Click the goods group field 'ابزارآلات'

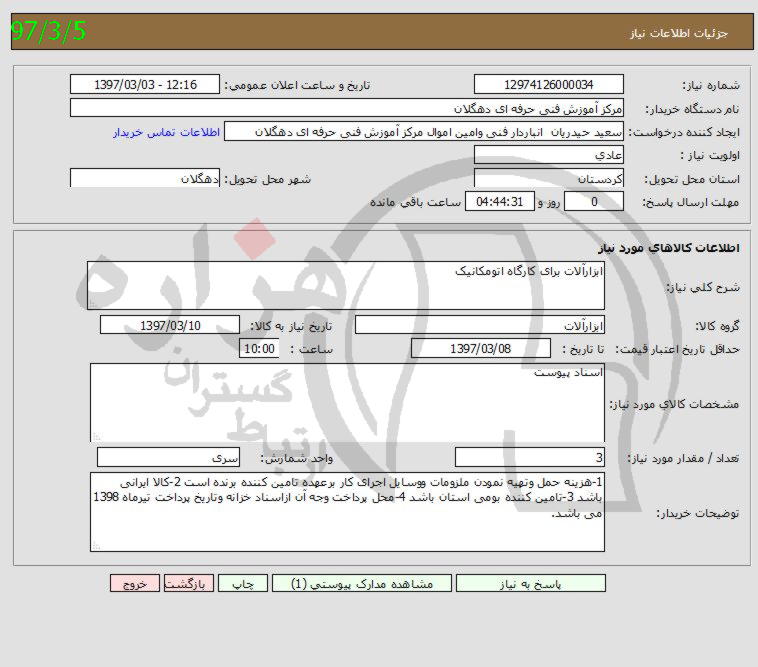click(480, 325)
